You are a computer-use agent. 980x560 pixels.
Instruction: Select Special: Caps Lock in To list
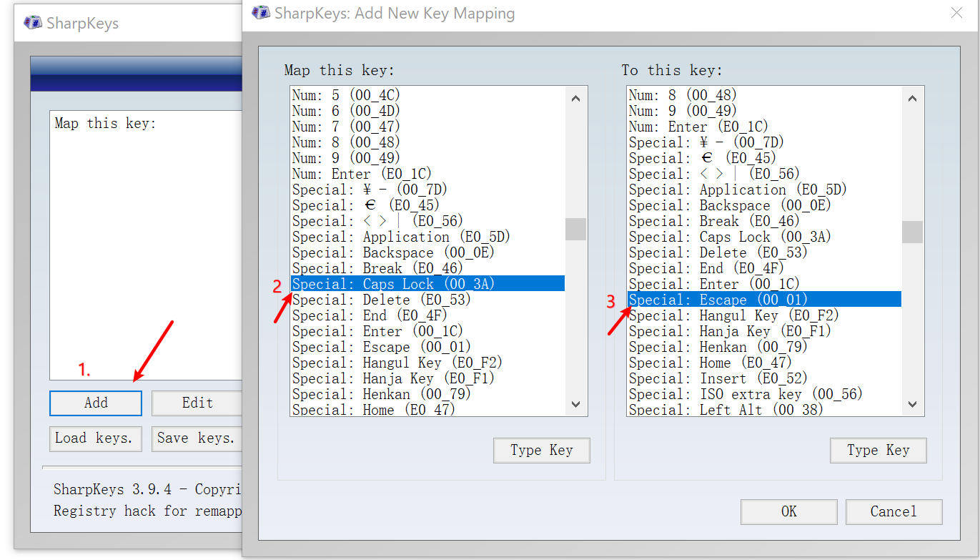[764, 237]
